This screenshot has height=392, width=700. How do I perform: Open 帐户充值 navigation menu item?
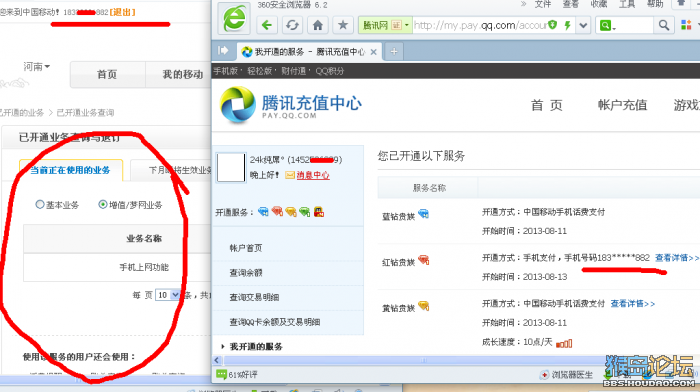click(622, 105)
